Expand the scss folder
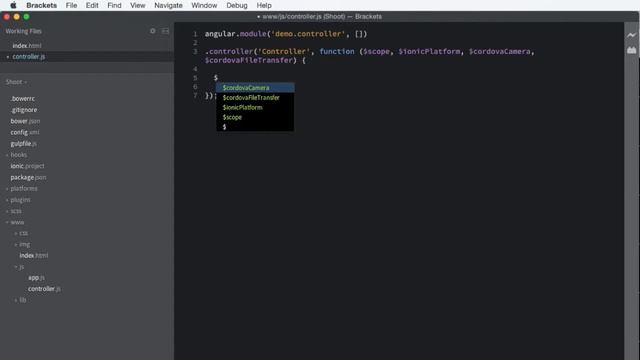Screen dimensions: 640x360 coord(16,211)
